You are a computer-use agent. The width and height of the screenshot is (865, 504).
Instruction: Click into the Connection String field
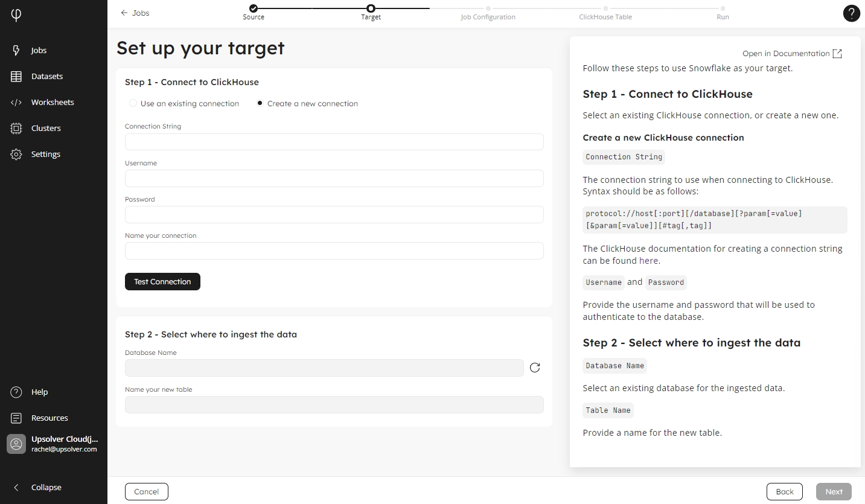[334, 142]
